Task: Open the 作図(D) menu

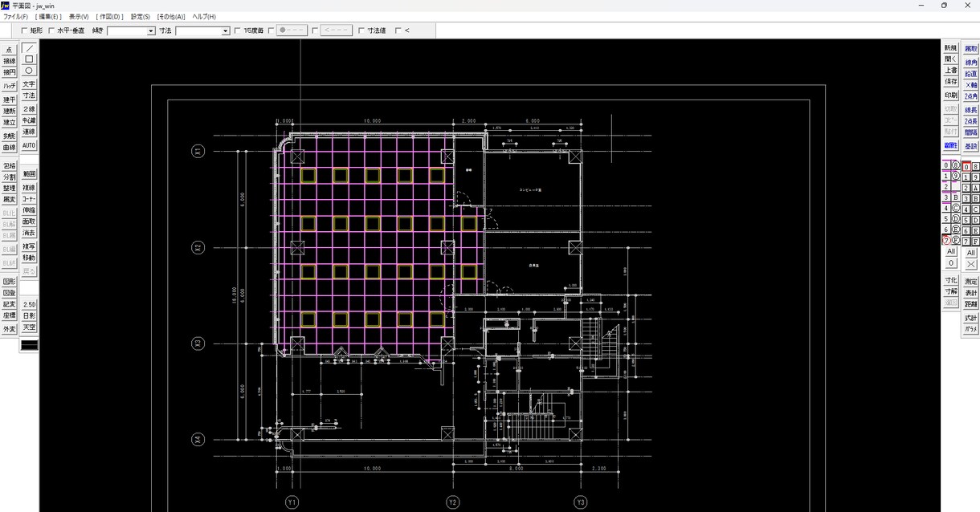Action: (109, 16)
